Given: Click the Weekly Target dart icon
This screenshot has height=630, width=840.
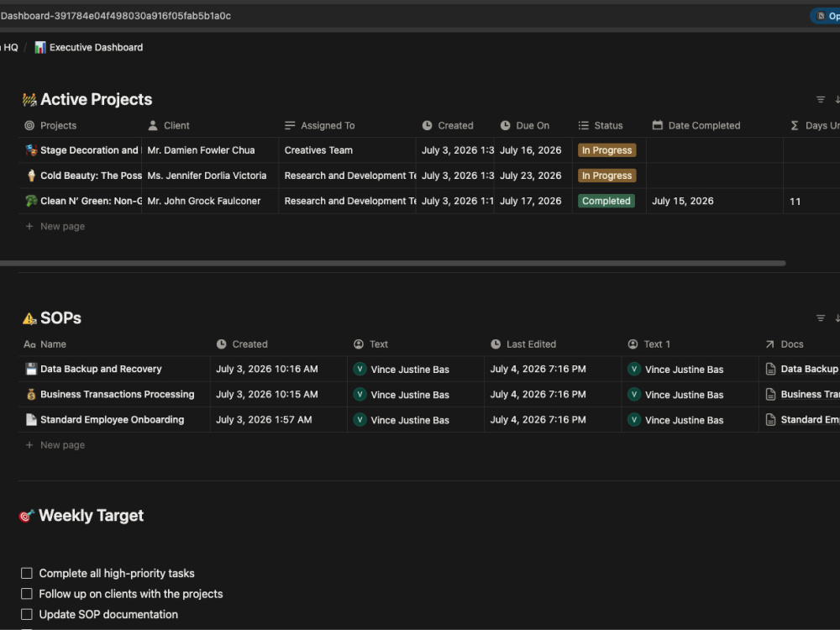Looking at the screenshot, I should [27, 516].
